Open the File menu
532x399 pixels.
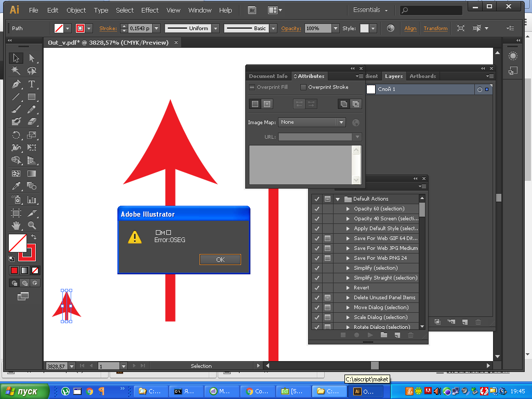[x=34, y=10]
